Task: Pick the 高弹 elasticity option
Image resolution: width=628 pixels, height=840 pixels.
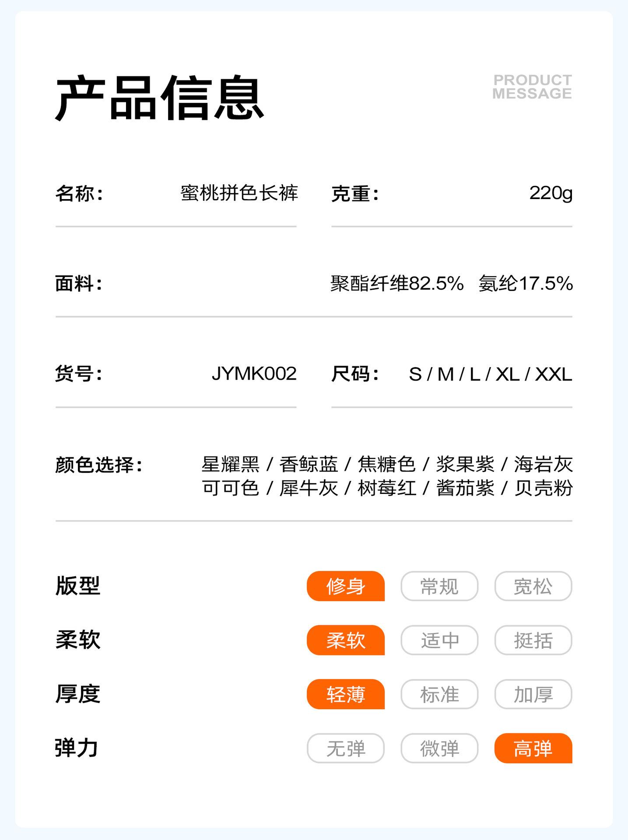Action: (533, 749)
